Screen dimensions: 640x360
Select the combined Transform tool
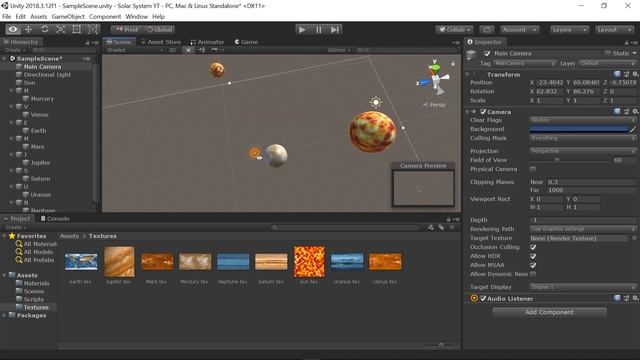click(93, 29)
